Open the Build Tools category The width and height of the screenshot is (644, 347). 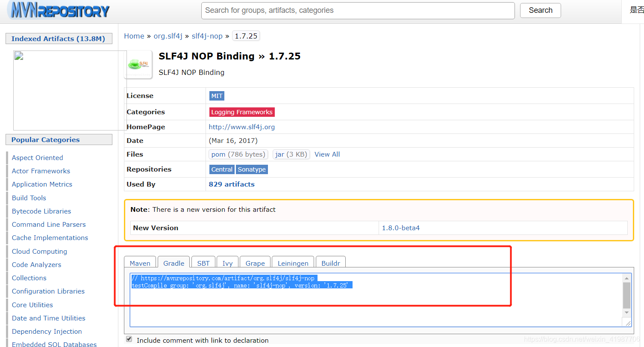tap(29, 198)
